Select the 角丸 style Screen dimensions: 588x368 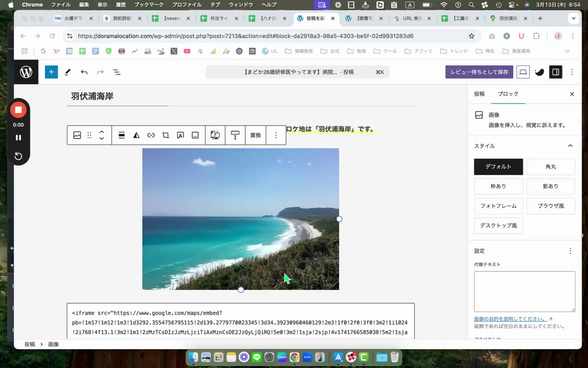(551, 167)
